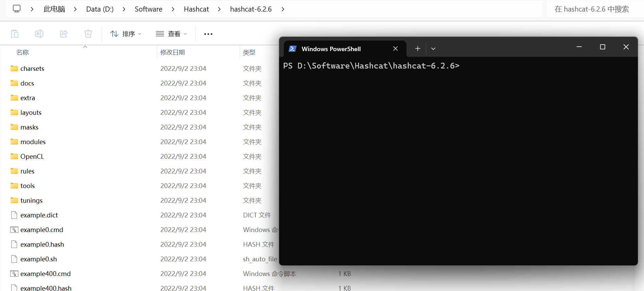Image resolution: width=644 pixels, height=291 pixels.
Task: Click the Windows 命令脚本 type for example400.cmd
Action: (x=270, y=274)
